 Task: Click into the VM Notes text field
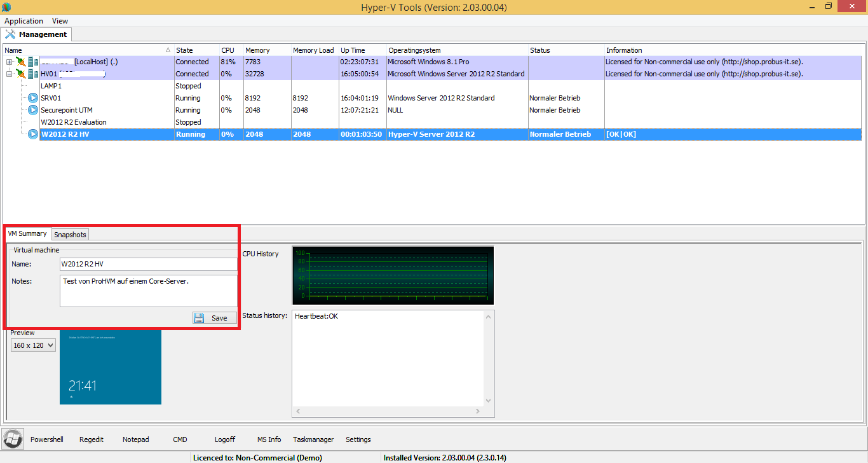pos(148,291)
